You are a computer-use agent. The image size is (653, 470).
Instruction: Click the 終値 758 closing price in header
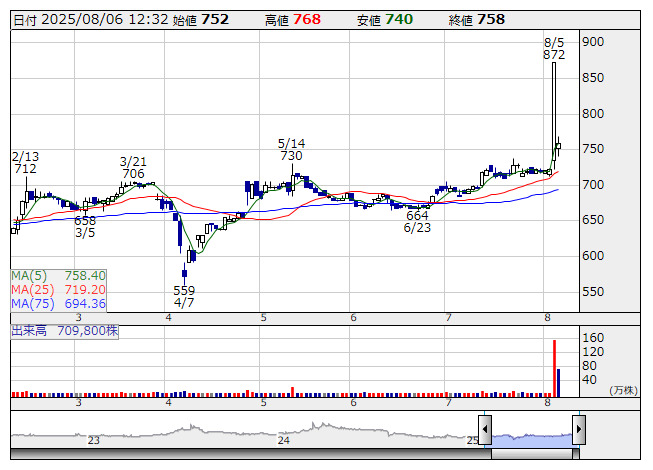click(476, 20)
